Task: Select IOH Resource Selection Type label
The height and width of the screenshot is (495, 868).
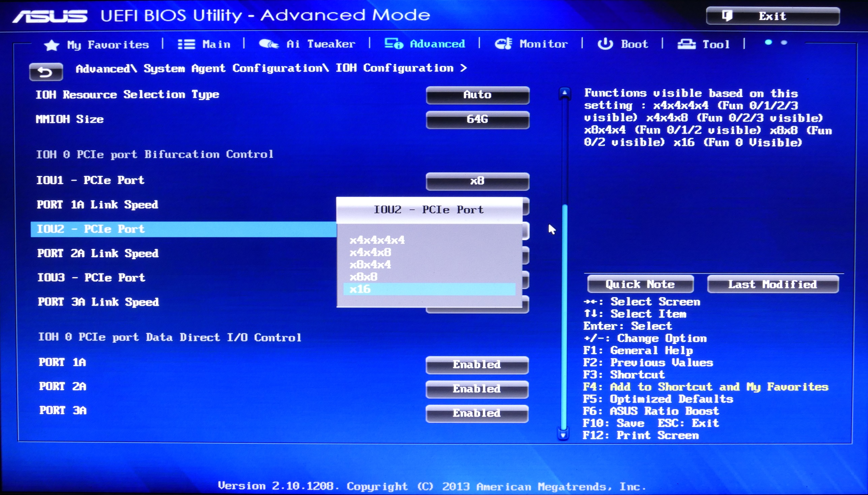Action: click(127, 94)
